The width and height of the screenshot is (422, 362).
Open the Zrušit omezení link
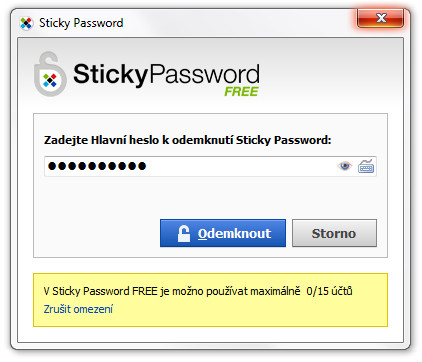pos(78,309)
